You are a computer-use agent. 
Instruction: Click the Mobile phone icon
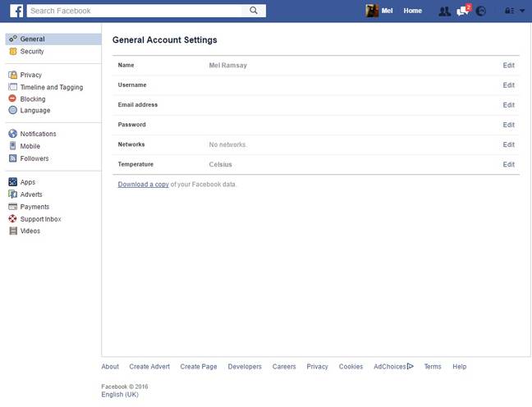(x=12, y=146)
